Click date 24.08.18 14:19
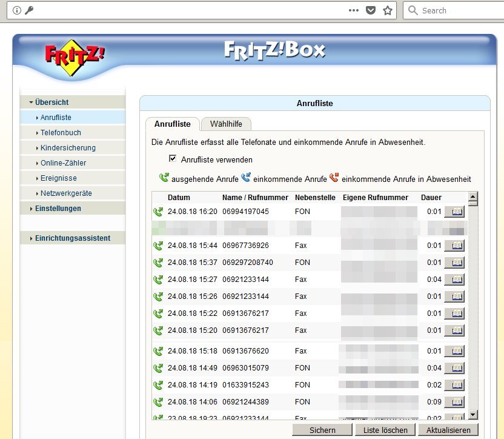 193,385
